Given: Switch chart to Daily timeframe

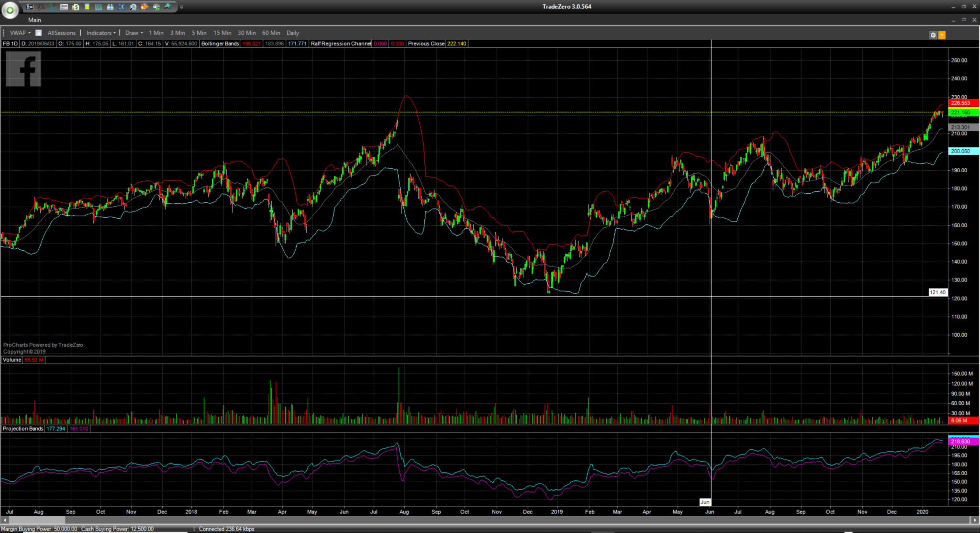Looking at the screenshot, I should pos(292,33).
